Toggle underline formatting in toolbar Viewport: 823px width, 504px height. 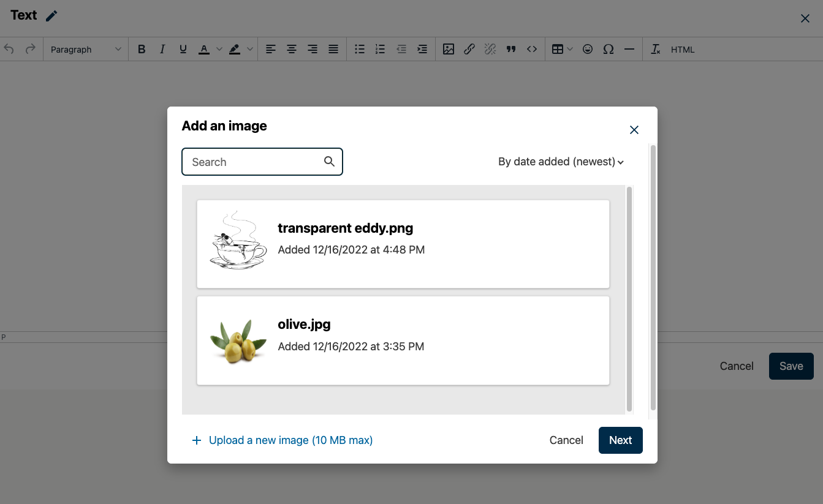tap(183, 50)
